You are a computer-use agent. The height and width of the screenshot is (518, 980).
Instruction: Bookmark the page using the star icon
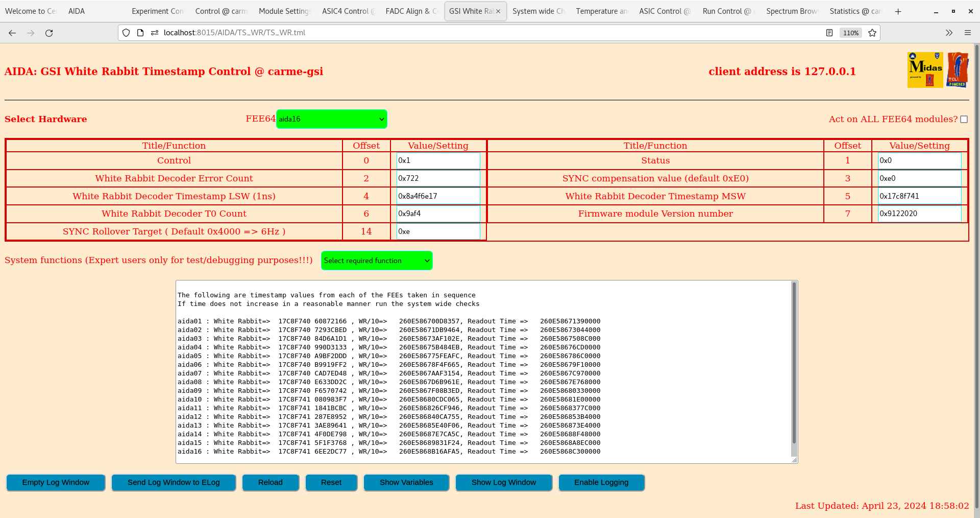[872, 33]
